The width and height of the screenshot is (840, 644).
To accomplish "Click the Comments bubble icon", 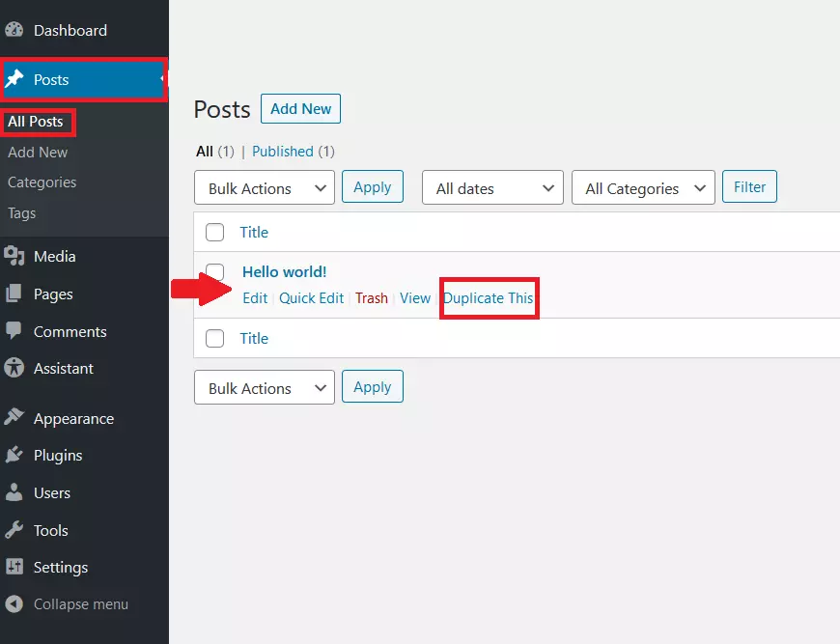I will 14,330.
